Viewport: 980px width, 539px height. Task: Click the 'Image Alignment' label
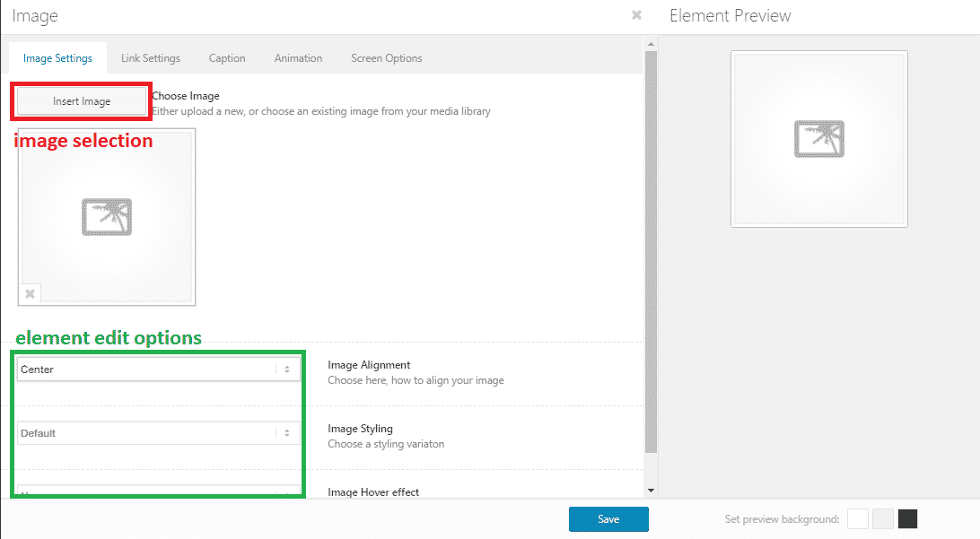(x=369, y=365)
